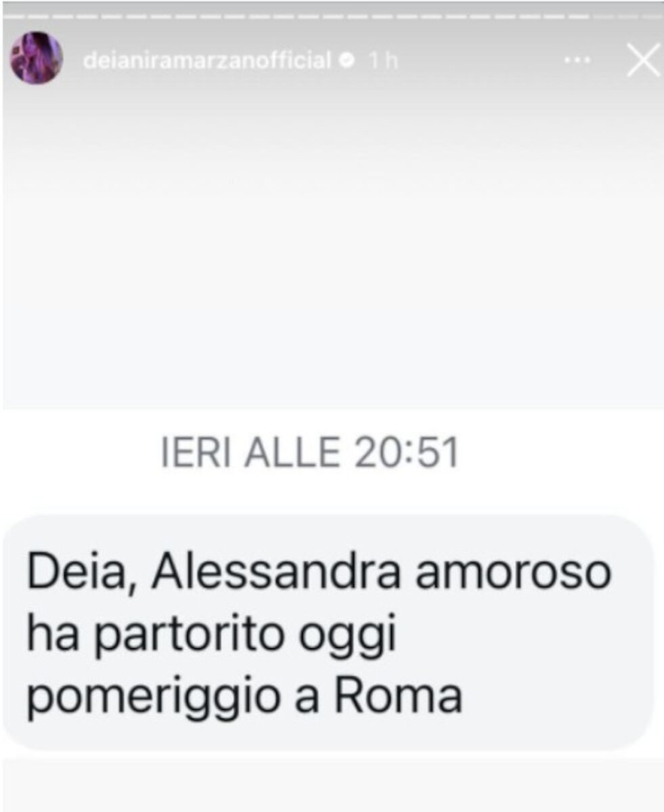Viewport: 664px width, 812px height.
Task: Click the "1 h" story timestamp
Action: [x=384, y=61]
